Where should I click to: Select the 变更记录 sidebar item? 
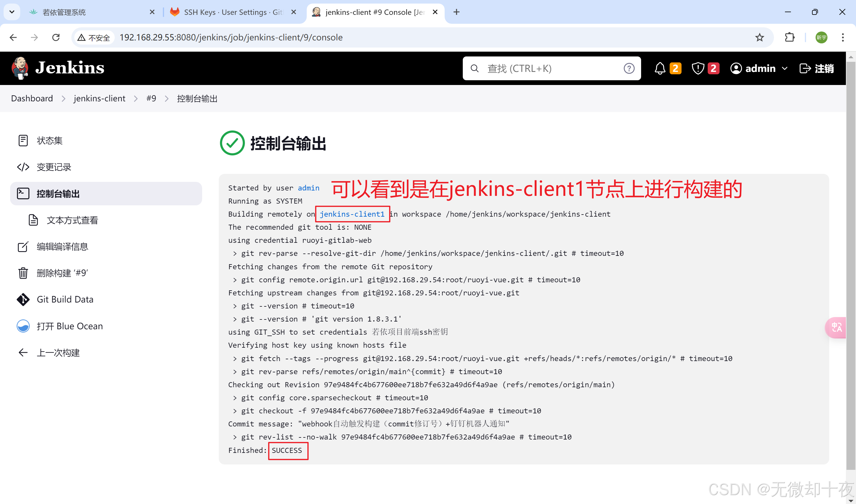[x=54, y=167]
